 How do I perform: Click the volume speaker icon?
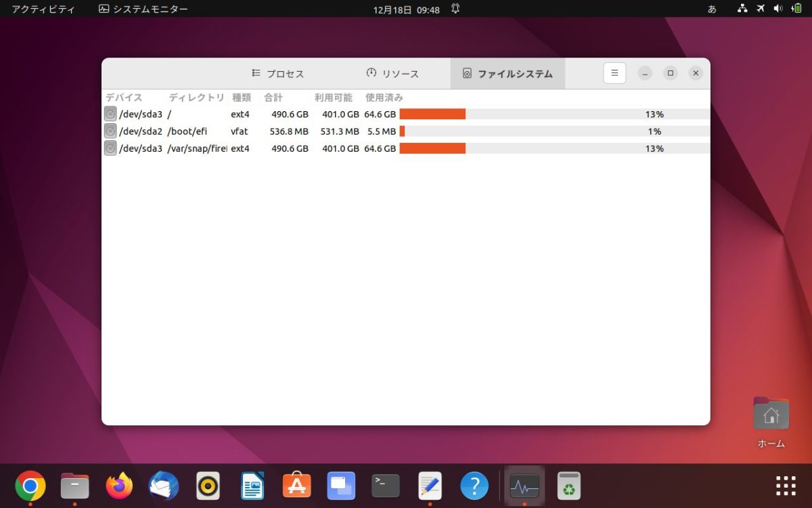tap(778, 9)
